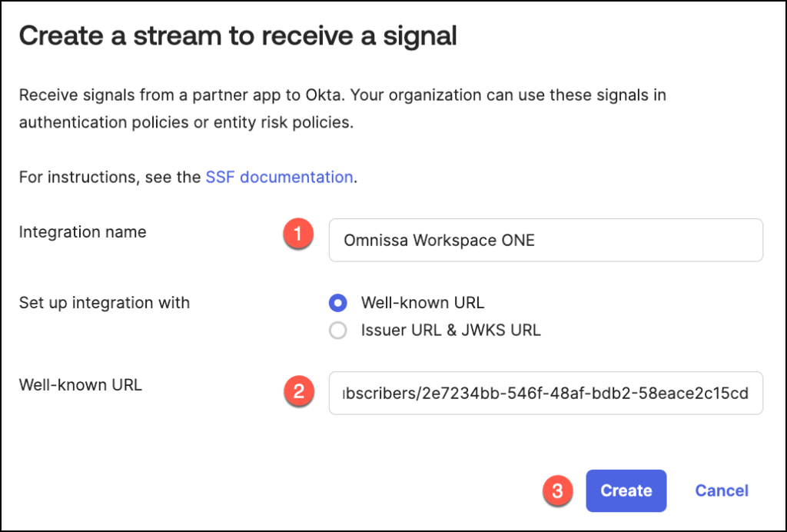787x532 pixels.
Task: Click the red step 2 marker
Action: click(x=299, y=391)
